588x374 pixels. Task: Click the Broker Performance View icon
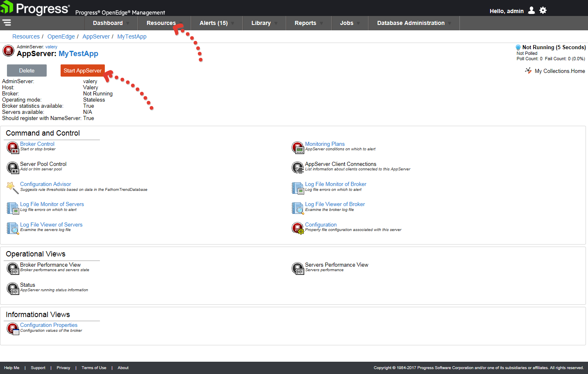click(x=13, y=268)
